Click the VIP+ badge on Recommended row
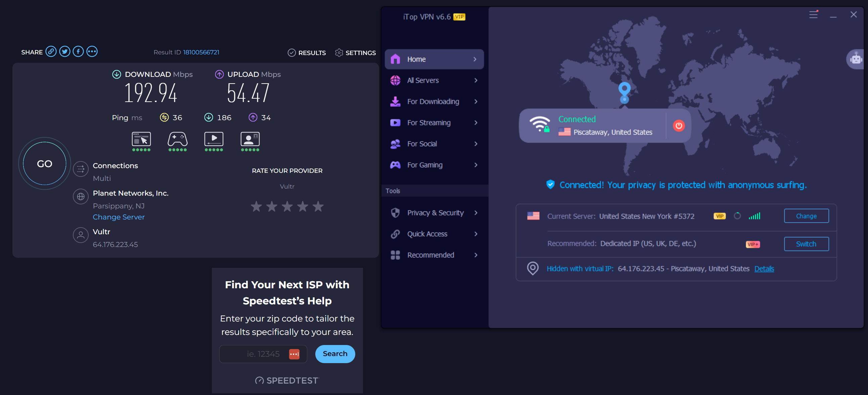 [753, 244]
